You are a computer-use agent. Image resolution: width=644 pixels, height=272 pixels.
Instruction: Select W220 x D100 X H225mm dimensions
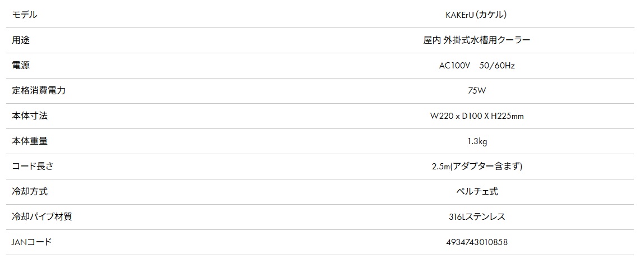pyautogui.click(x=476, y=116)
